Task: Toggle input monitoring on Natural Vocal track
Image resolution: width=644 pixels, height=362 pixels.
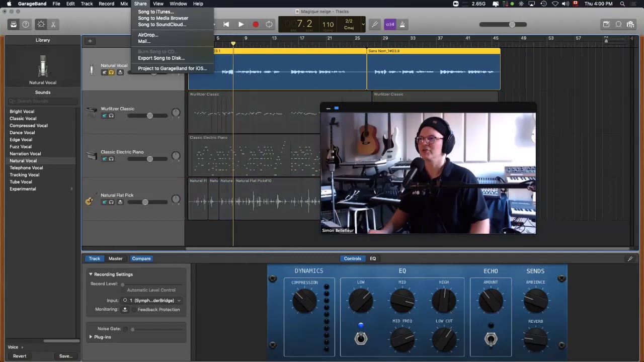Action: click(x=120, y=72)
